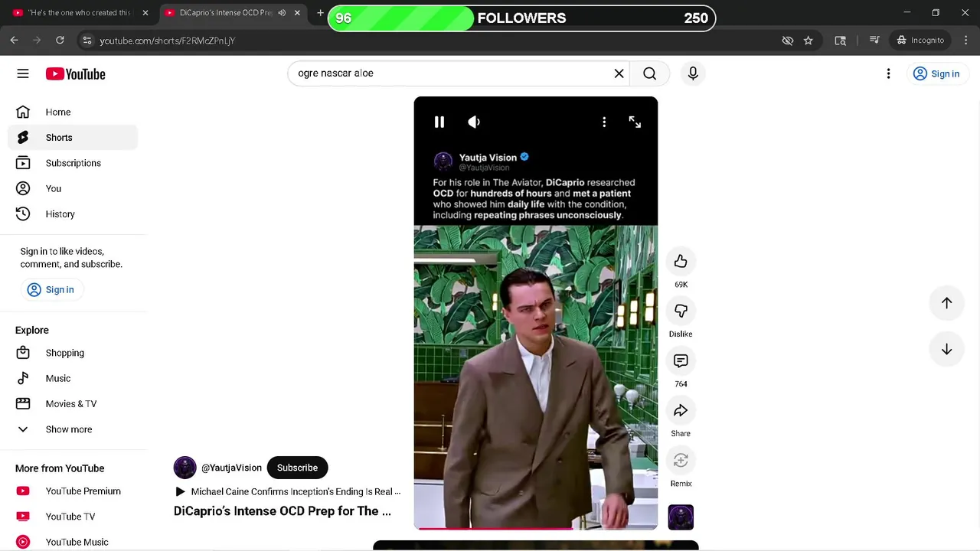Image resolution: width=980 pixels, height=551 pixels.
Task: Share this Short
Action: [681, 411]
